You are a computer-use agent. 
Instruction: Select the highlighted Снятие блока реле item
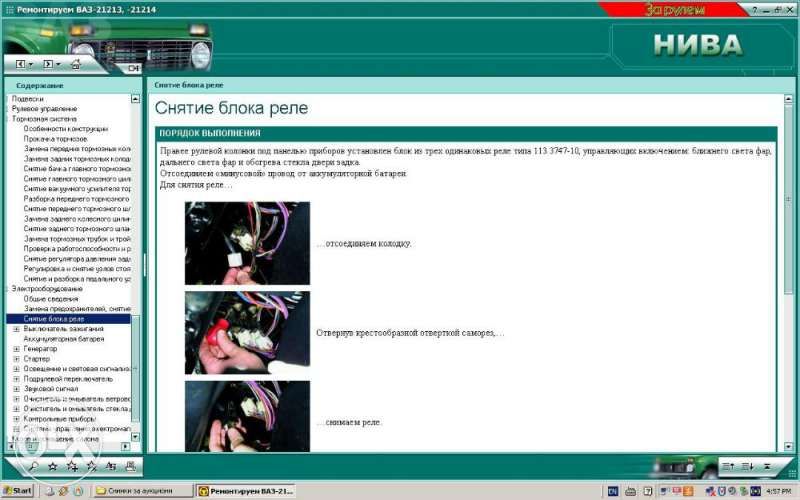[x=68, y=319]
